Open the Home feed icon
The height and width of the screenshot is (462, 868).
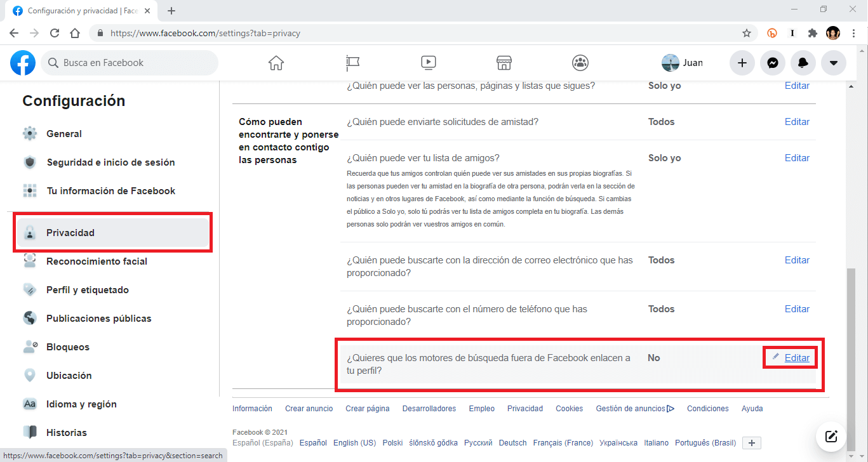[276, 63]
